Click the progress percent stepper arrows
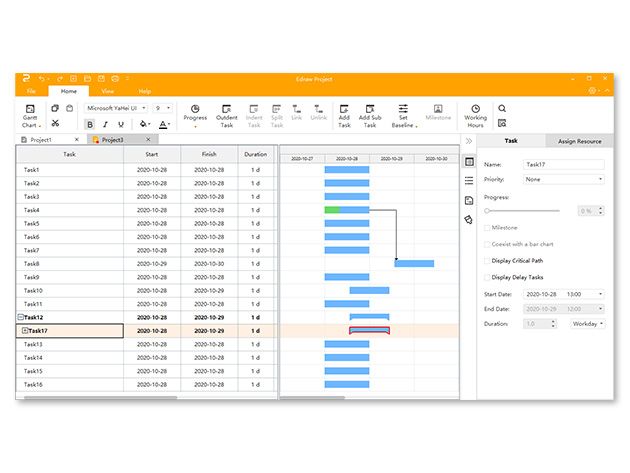The width and height of the screenshot is (630, 473). pyautogui.click(x=601, y=211)
